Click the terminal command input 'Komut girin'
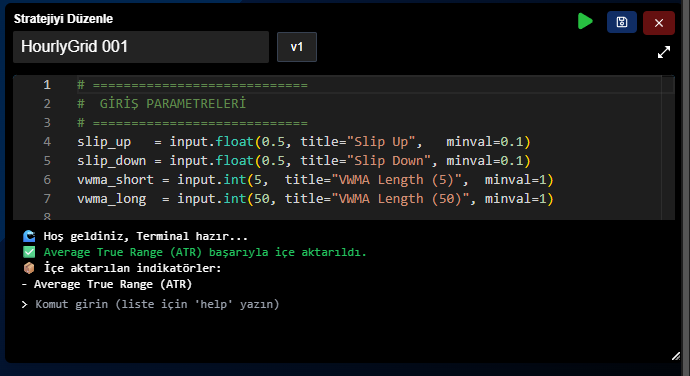 [157, 304]
